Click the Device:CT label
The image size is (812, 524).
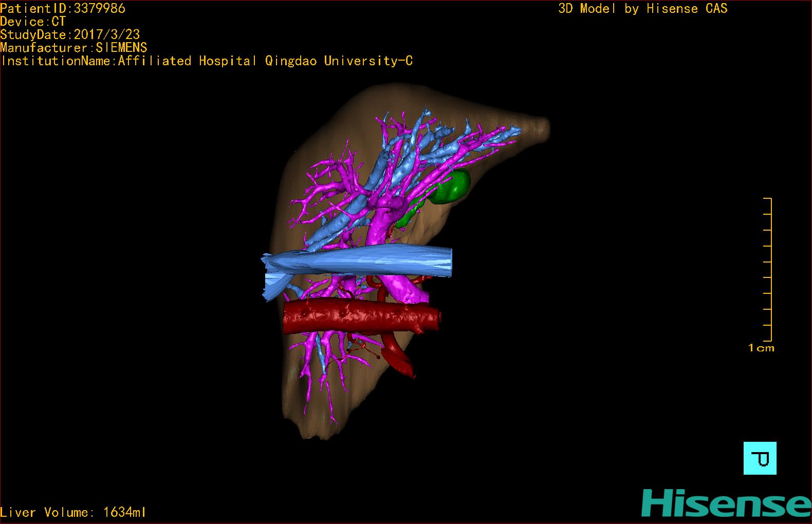(x=33, y=22)
